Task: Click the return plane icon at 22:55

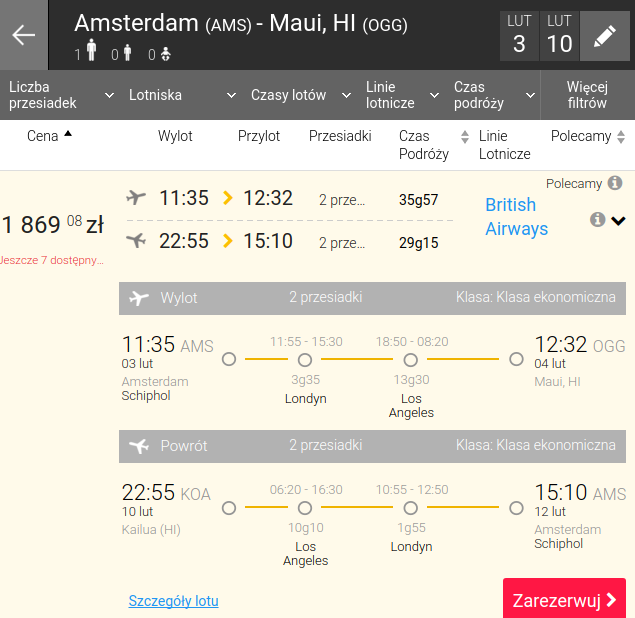Action: 136,241
